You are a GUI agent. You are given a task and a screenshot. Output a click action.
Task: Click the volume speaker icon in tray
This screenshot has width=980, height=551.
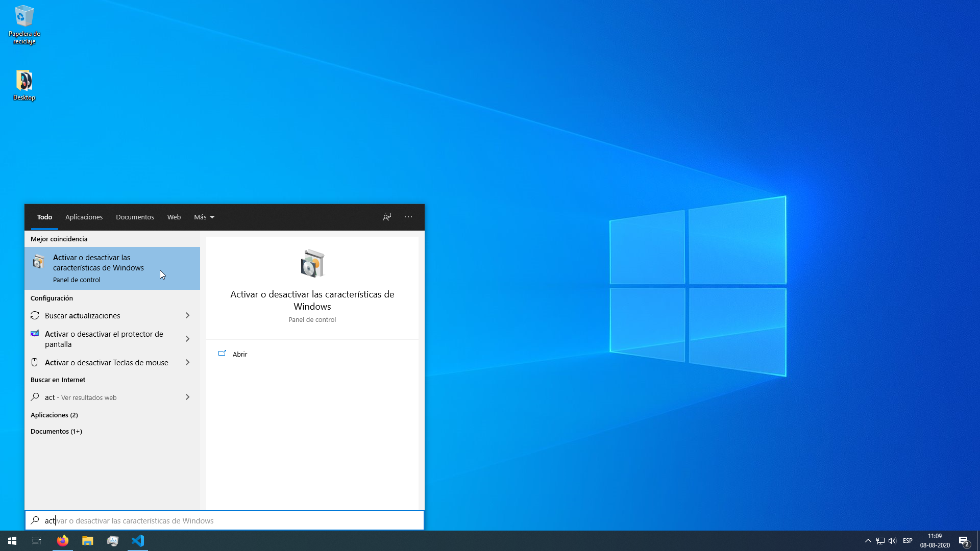tap(892, 541)
